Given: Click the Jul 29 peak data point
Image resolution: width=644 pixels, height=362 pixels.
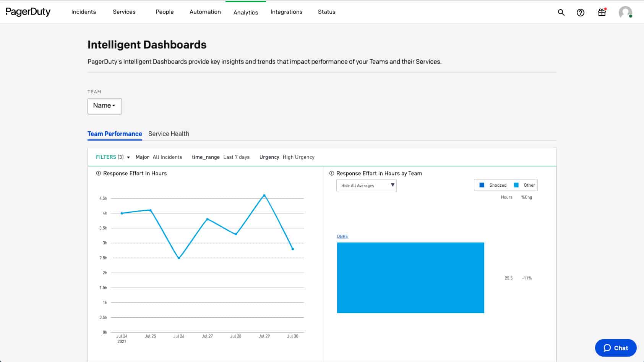Looking at the screenshot, I should coord(264,196).
